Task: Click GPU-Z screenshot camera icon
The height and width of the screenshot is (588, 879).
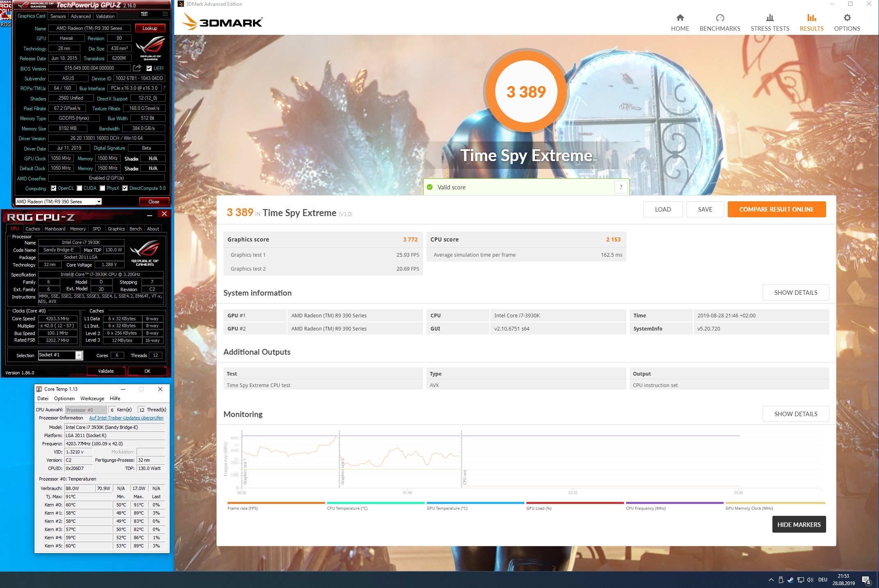Action: tap(144, 14)
